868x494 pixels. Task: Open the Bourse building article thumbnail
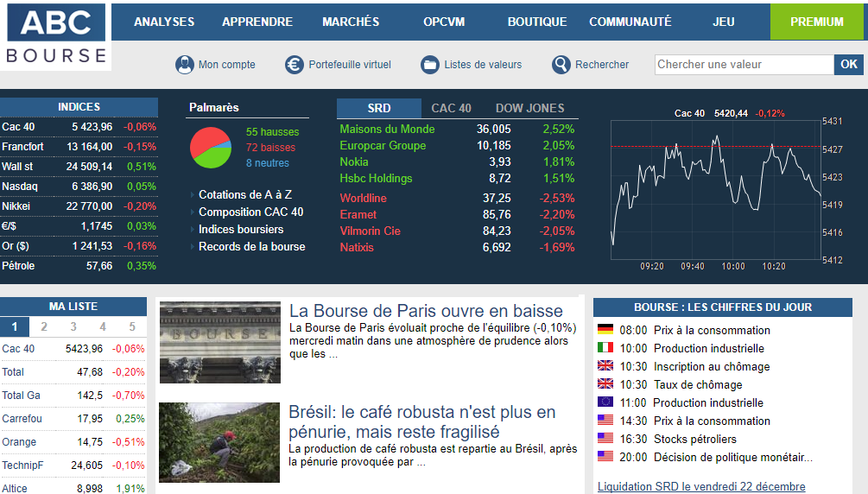[219, 342]
